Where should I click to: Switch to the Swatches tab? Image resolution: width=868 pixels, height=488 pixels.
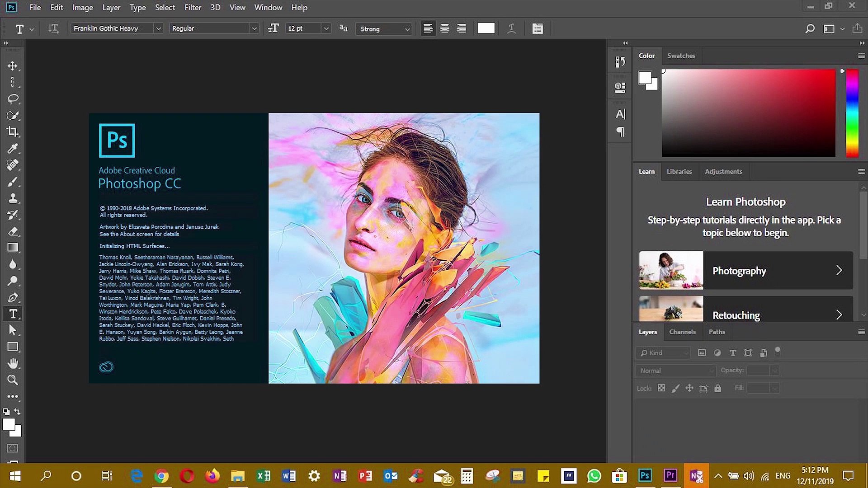tap(681, 56)
